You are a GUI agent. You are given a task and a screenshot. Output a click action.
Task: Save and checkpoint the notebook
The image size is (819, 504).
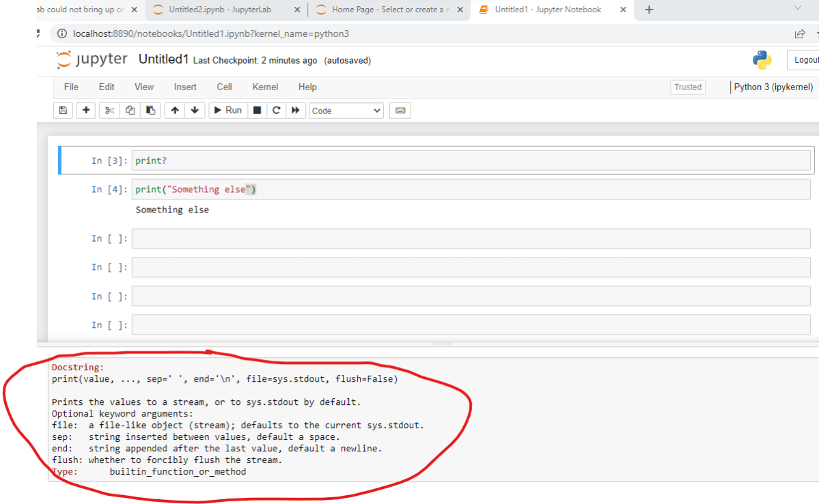click(x=63, y=110)
